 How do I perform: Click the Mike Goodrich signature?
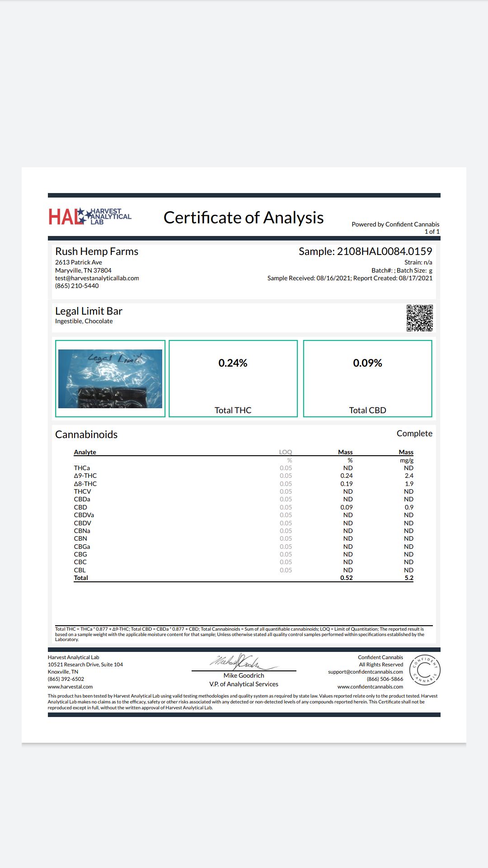coord(244,662)
